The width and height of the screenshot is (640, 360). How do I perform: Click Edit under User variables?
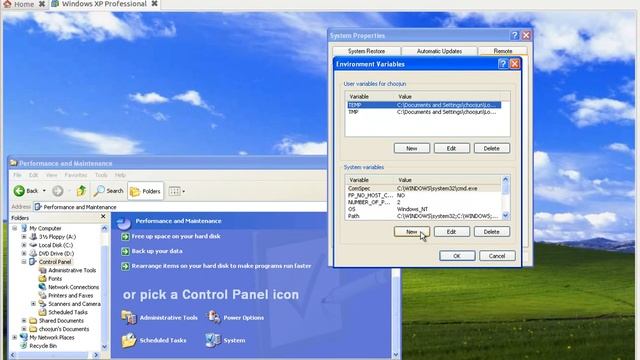click(x=451, y=148)
